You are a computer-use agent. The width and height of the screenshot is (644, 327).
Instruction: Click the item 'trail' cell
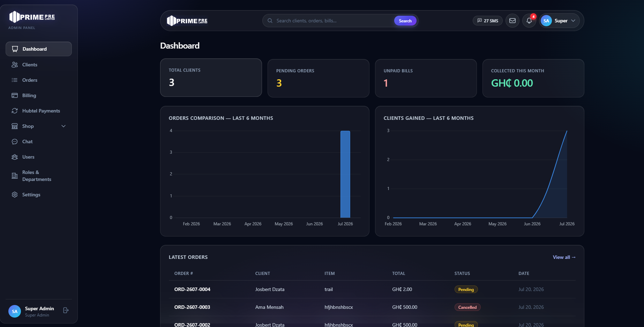click(329, 289)
